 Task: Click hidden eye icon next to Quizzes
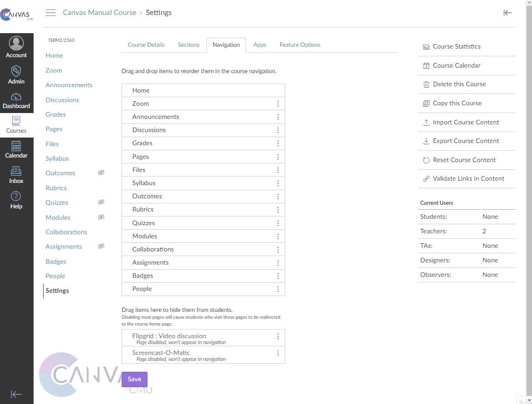101,202
